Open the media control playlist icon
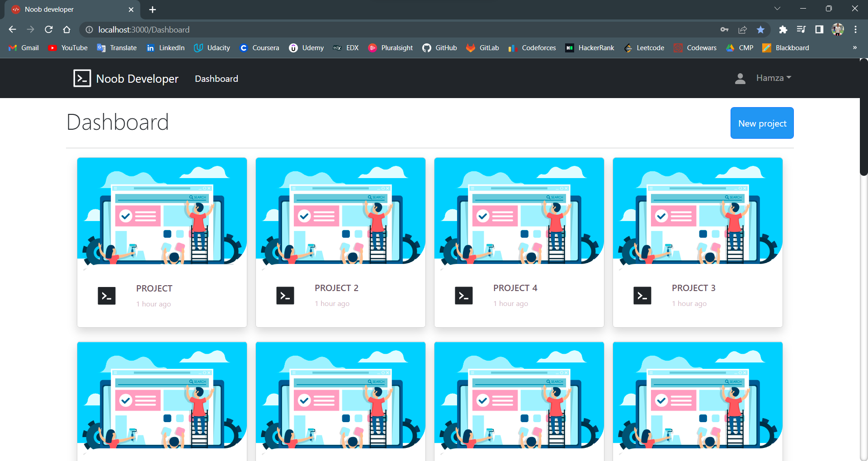This screenshot has width=868, height=461. coord(801,29)
